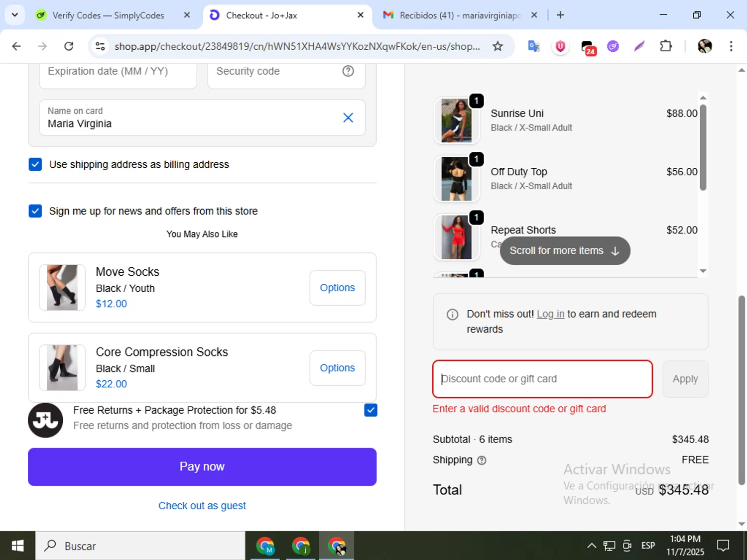
Task: Click the Name on card field
Action: [x=202, y=117]
